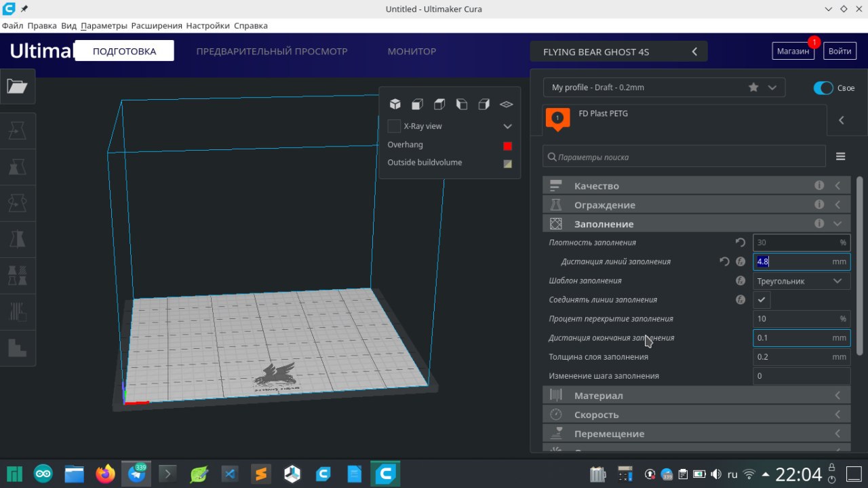868x488 pixels.
Task: Click the Войти sign-in button
Action: click(x=840, y=51)
